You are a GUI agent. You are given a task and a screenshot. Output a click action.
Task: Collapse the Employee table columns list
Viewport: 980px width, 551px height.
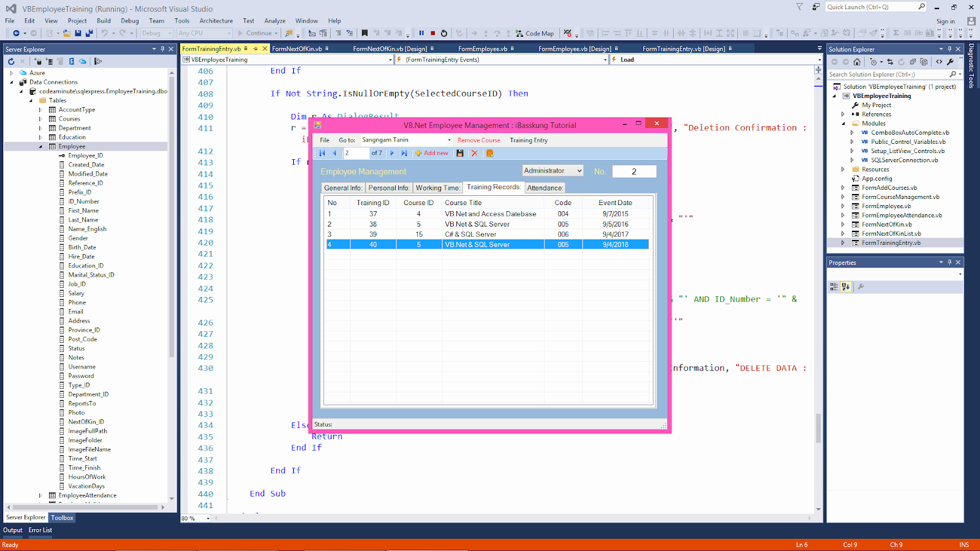[x=40, y=146]
